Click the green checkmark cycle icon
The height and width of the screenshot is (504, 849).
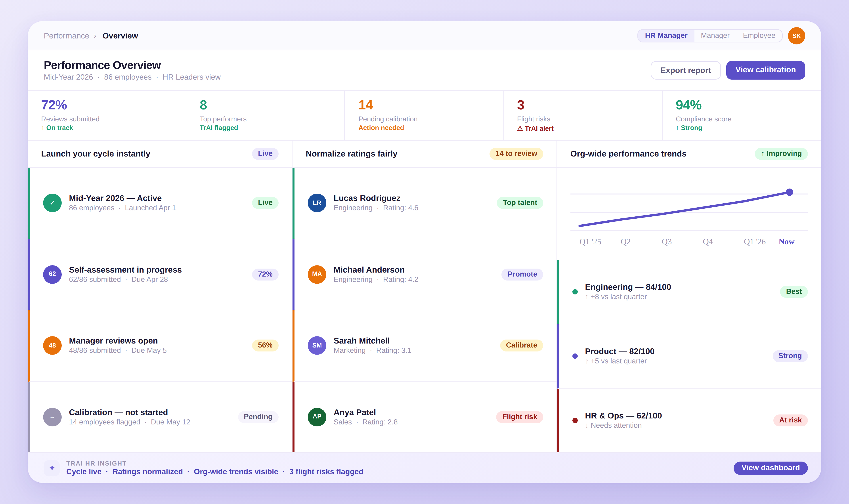point(52,203)
